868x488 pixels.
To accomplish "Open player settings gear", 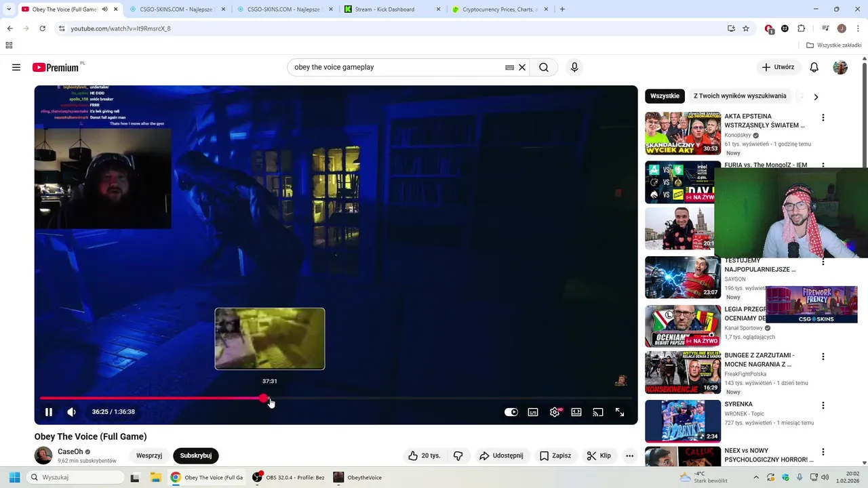I will pos(555,412).
